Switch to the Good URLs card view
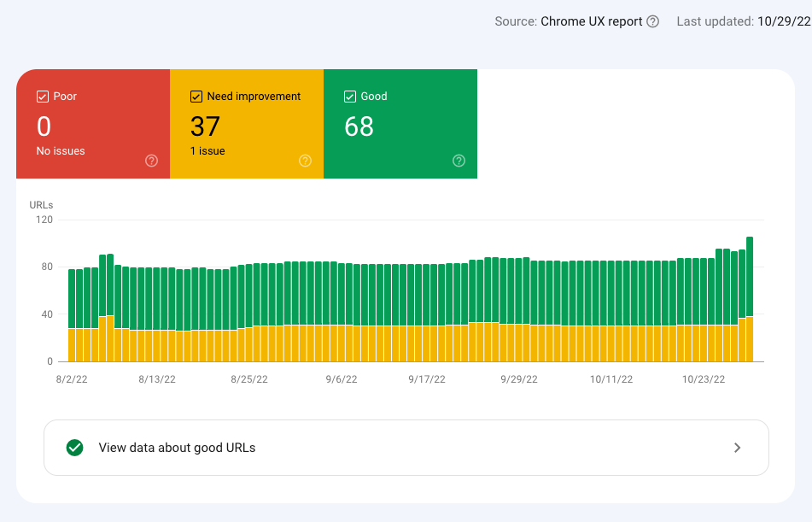Screen dimensions: 812x522 pyautogui.click(x=400, y=124)
